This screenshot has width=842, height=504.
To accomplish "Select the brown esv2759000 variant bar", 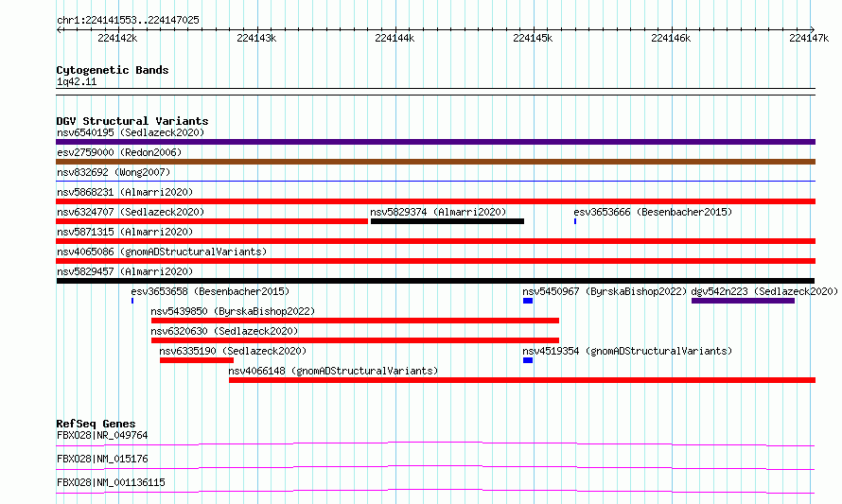I will (x=435, y=162).
